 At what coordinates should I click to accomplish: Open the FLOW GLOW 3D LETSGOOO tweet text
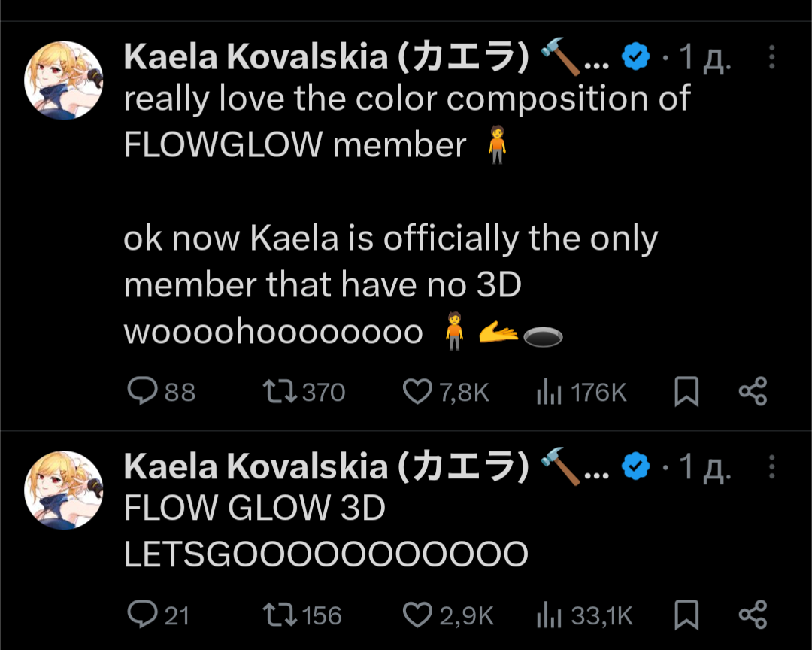coord(326,532)
